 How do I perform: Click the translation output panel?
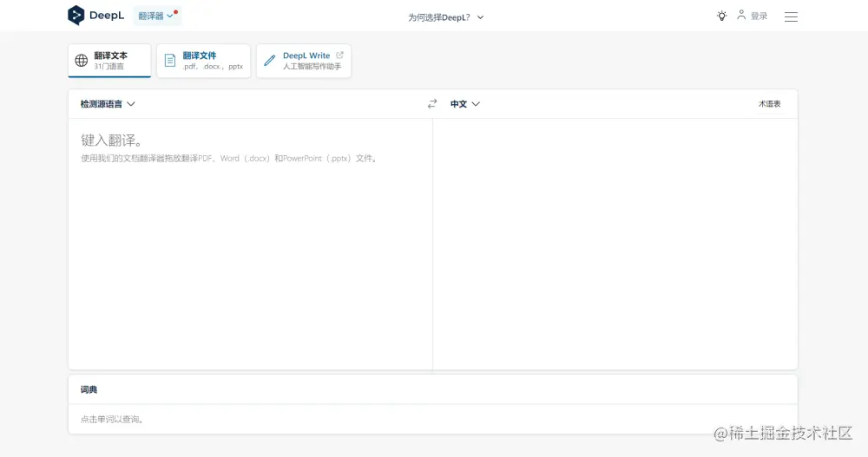pos(615,244)
